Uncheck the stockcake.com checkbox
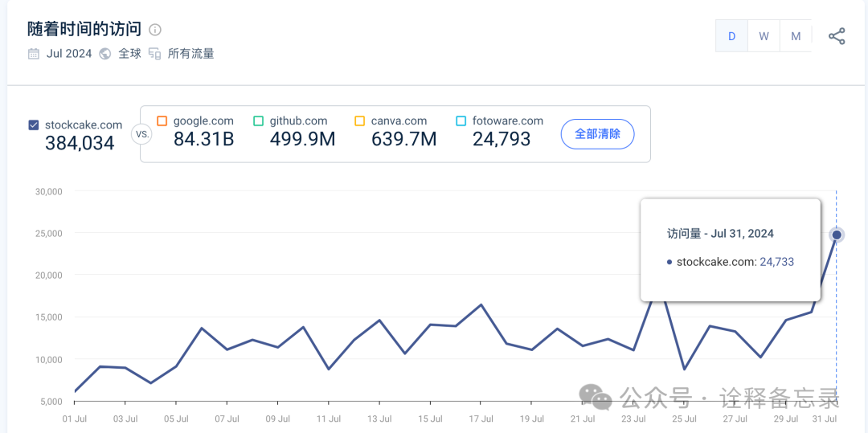 34,125
